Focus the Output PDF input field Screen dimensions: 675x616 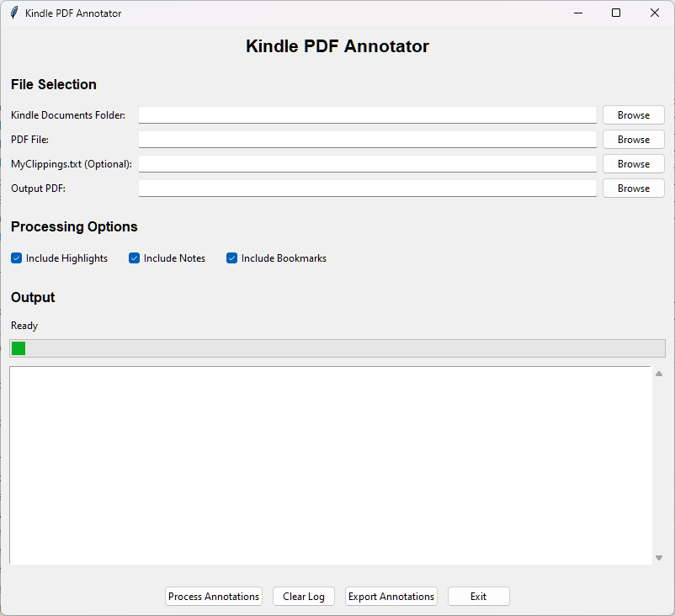[x=367, y=189]
